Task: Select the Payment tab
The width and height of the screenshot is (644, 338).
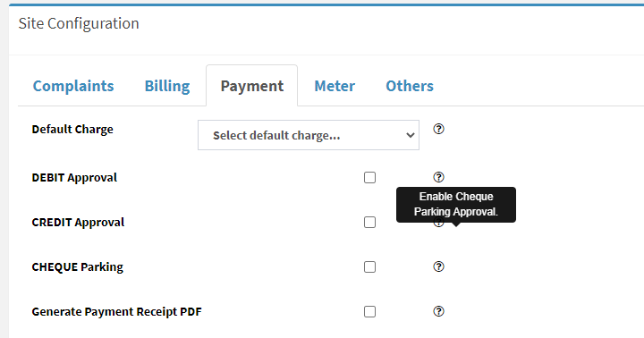Action: click(251, 86)
